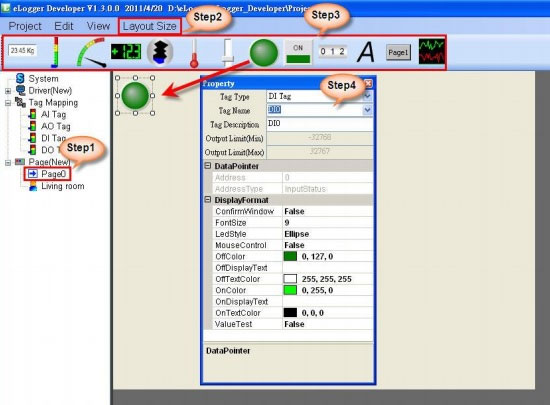Click the OnTextColor black swatch
550x405 pixels.
point(290,312)
